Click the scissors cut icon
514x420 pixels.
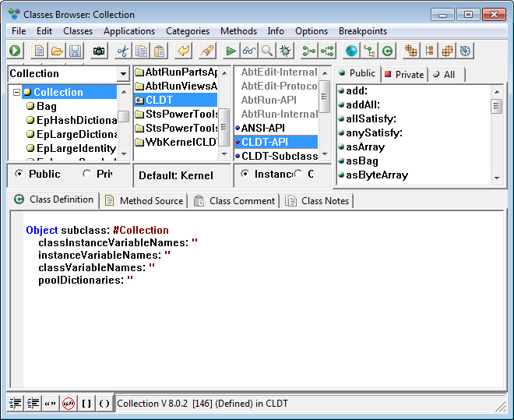123,51
